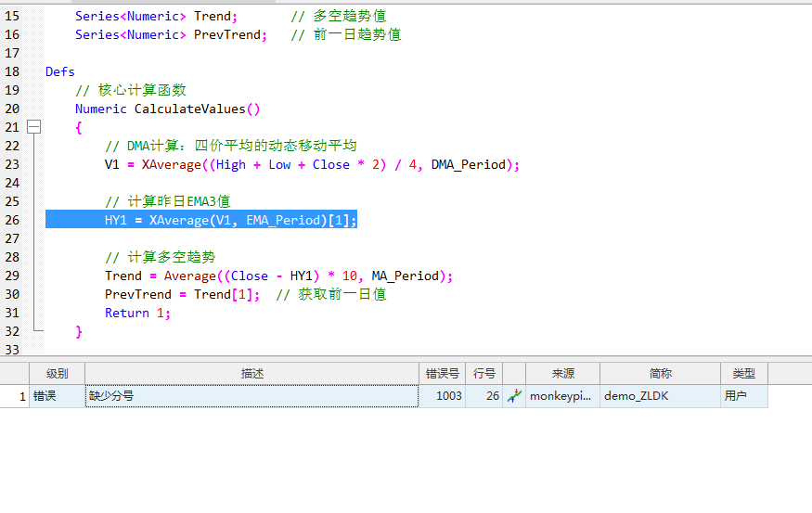Sort errors by the 描述 column header
Image resolution: width=812 pixels, height=513 pixels.
(251, 373)
